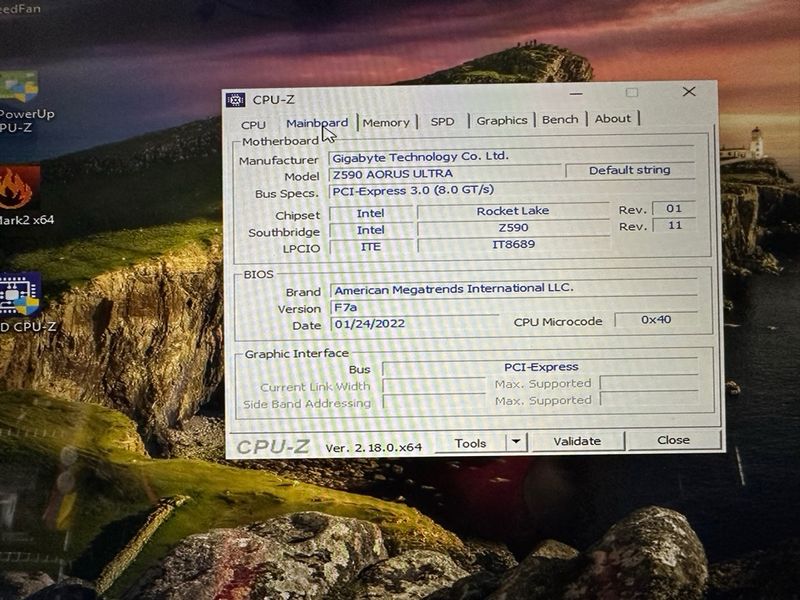The height and width of the screenshot is (600, 800).
Task: Click the chipset Rev. 01 value
Action: pos(674,209)
